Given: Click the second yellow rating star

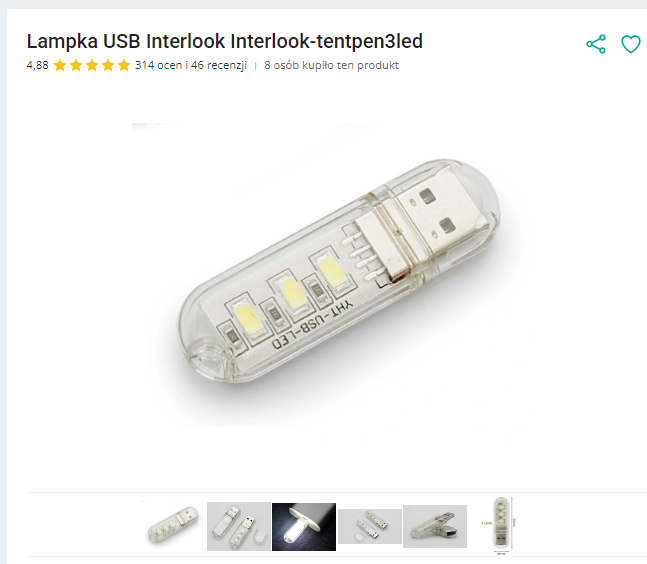Looking at the screenshot, I should click(x=76, y=66).
